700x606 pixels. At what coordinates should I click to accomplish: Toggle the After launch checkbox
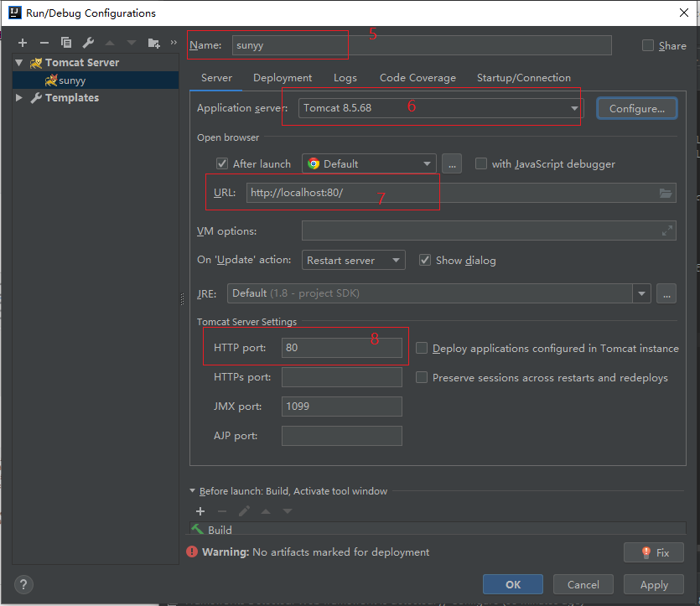(x=222, y=164)
